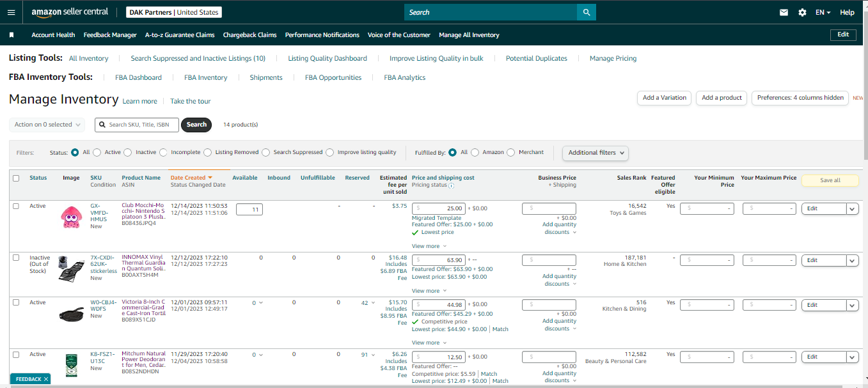Open Manage Pricing link

(613, 58)
